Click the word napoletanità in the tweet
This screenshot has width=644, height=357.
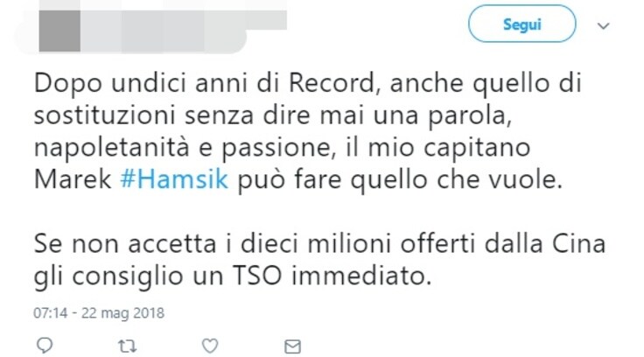[x=112, y=148]
